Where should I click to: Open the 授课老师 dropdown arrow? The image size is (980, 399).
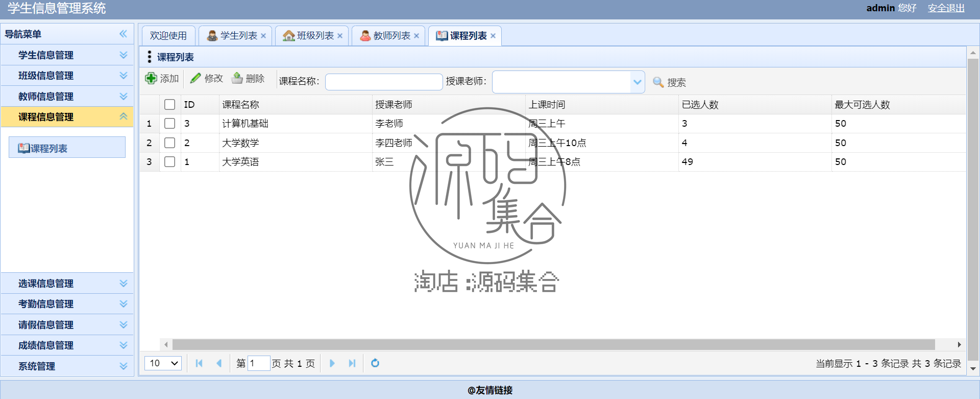click(x=637, y=82)
